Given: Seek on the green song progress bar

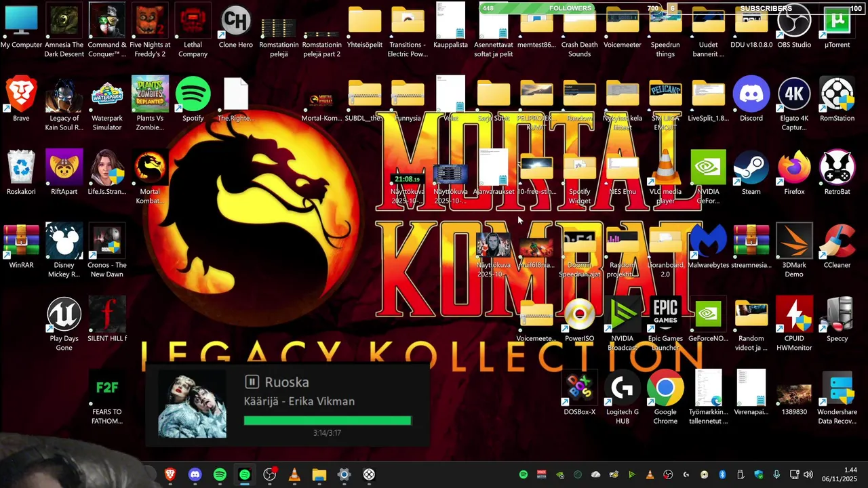Looking at the screenshot, I should (x=328, y=421).
